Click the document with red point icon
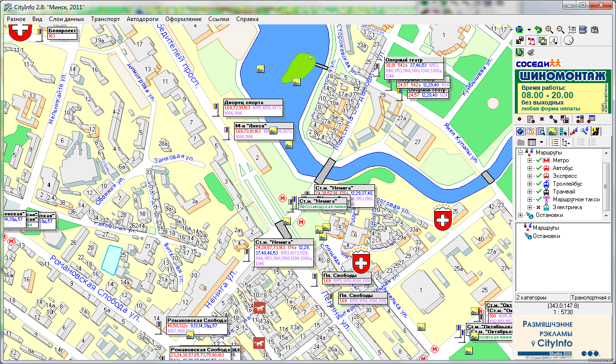616x364 pixels. pyautogui.click(x=531, y=119)
